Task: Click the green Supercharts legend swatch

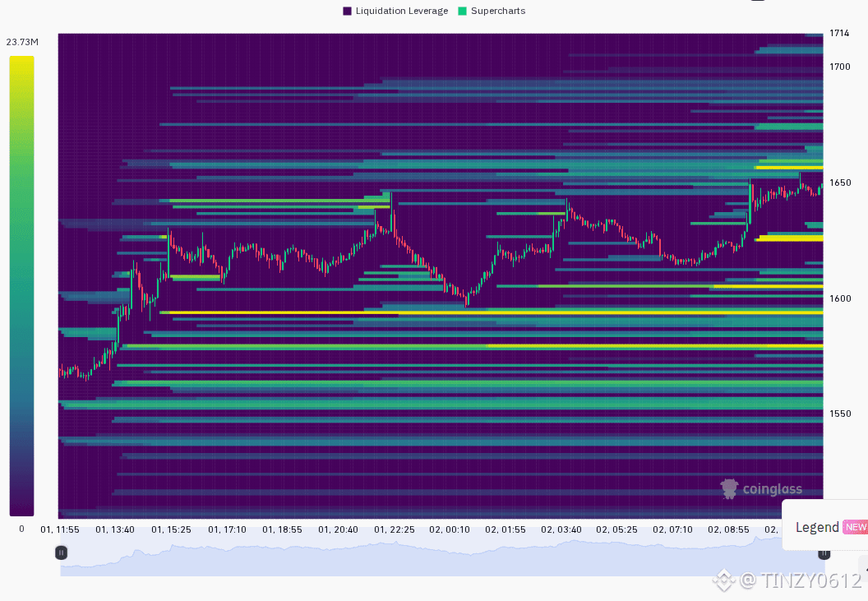Action: click(x=462, y=11)
